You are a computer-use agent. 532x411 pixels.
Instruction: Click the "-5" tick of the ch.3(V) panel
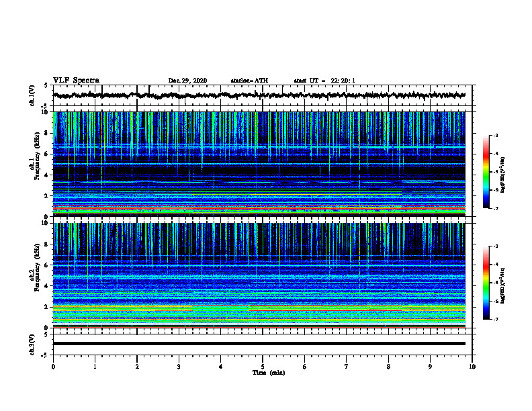(44, 355)
